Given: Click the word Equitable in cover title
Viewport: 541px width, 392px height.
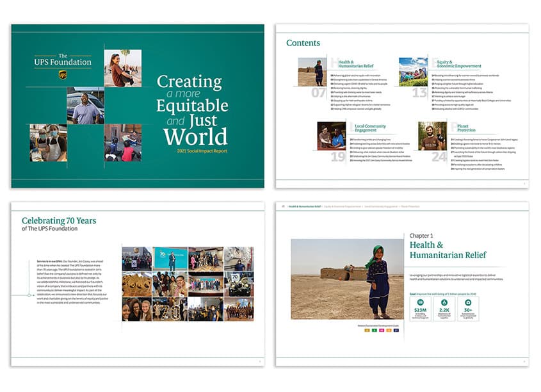Looking at the screenshot, I should click(192, 106).
